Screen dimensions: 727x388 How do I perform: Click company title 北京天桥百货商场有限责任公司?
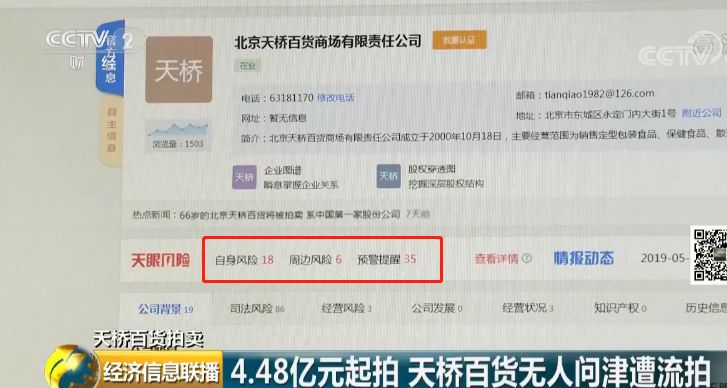[328, 42]
